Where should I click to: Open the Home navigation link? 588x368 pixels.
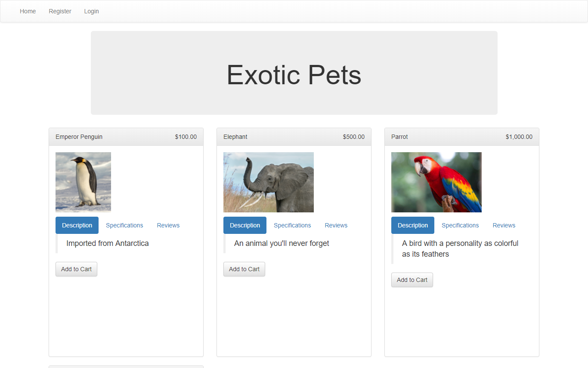(28, 11)
